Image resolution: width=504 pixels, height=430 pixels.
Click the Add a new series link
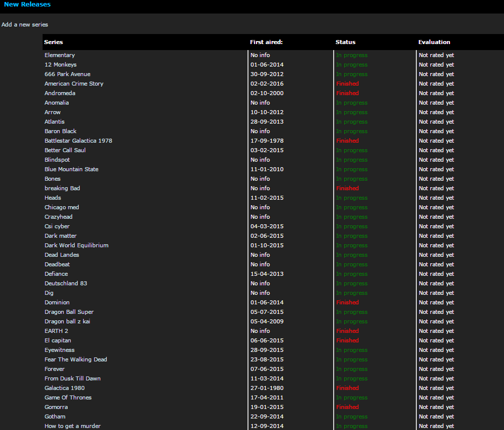25,25
